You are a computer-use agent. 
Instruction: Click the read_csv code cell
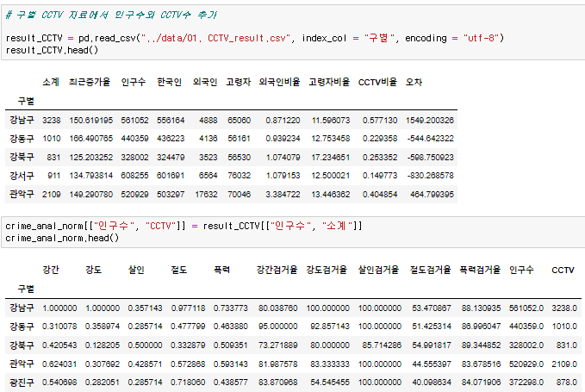tap(293, 32)
